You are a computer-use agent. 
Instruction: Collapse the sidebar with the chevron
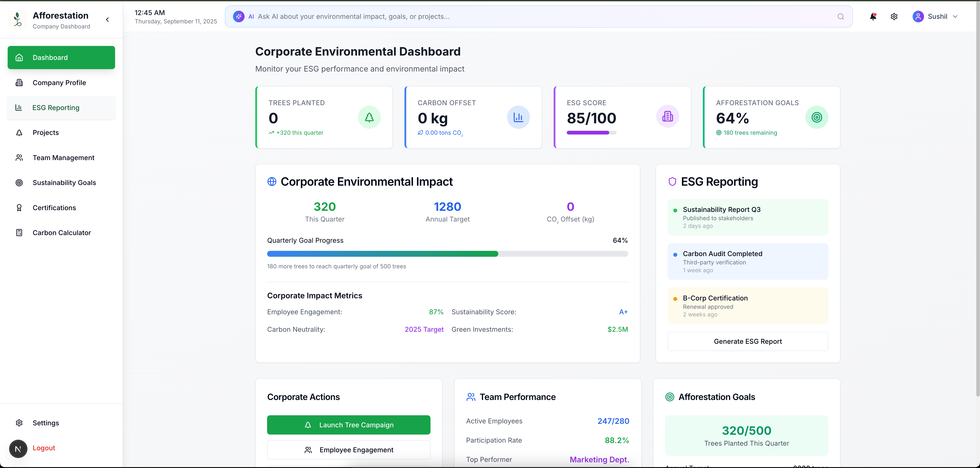tap(107, 19)
